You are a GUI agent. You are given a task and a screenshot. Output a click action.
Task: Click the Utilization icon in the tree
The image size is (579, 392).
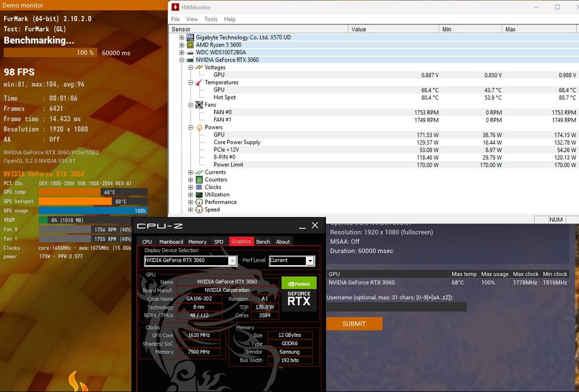pyautogui.click(x=199, y=195)
